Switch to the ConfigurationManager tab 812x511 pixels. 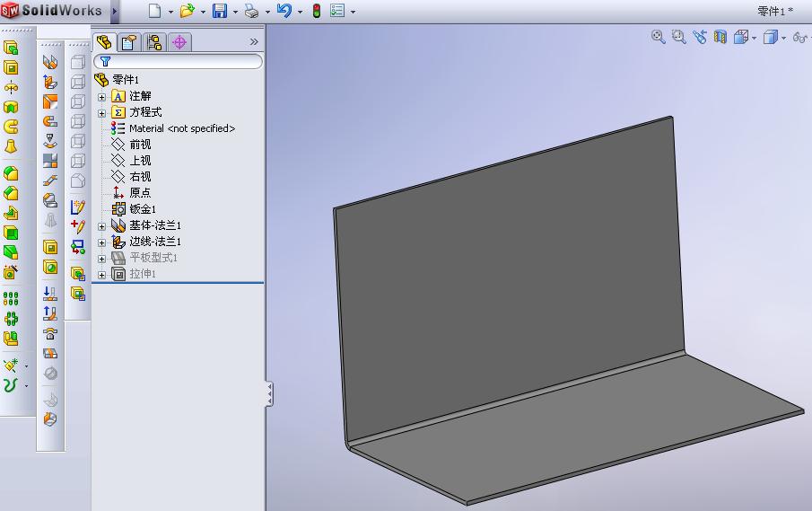[x=154, y=42]
